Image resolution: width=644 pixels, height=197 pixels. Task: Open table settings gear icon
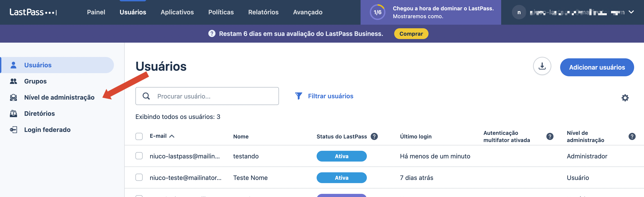pos(625,98)
